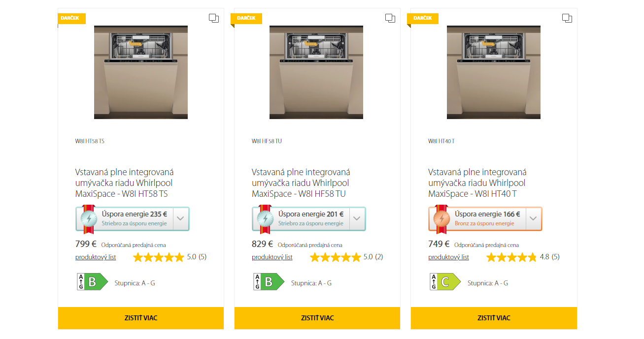Viewport: 644px width, 339px height.
Task: Expand the 235 € energy savings dropdown
Action: tap(180, 219)
